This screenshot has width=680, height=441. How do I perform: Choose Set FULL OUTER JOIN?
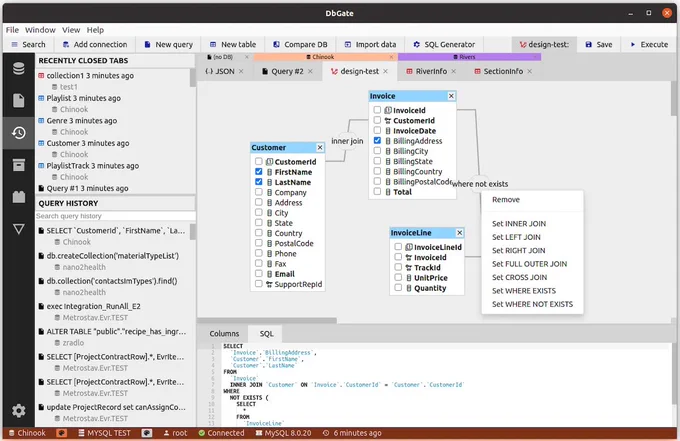pos(532,264)
